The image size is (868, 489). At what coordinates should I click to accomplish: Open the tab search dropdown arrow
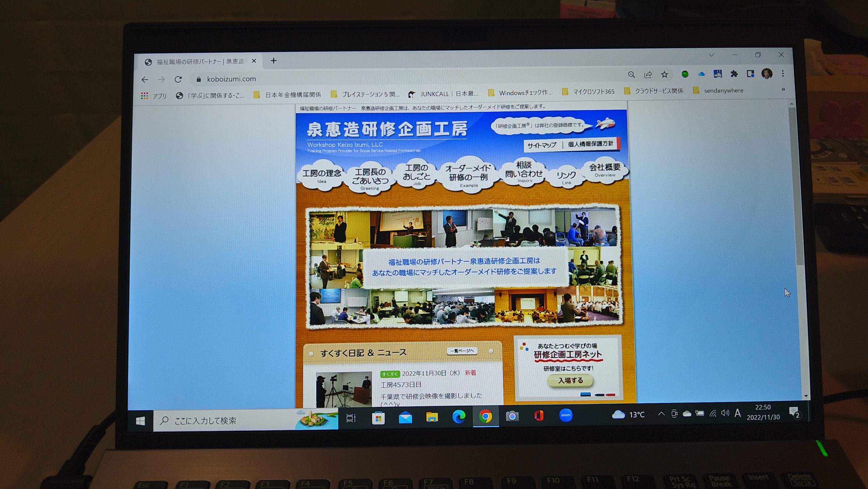[711, 55]
